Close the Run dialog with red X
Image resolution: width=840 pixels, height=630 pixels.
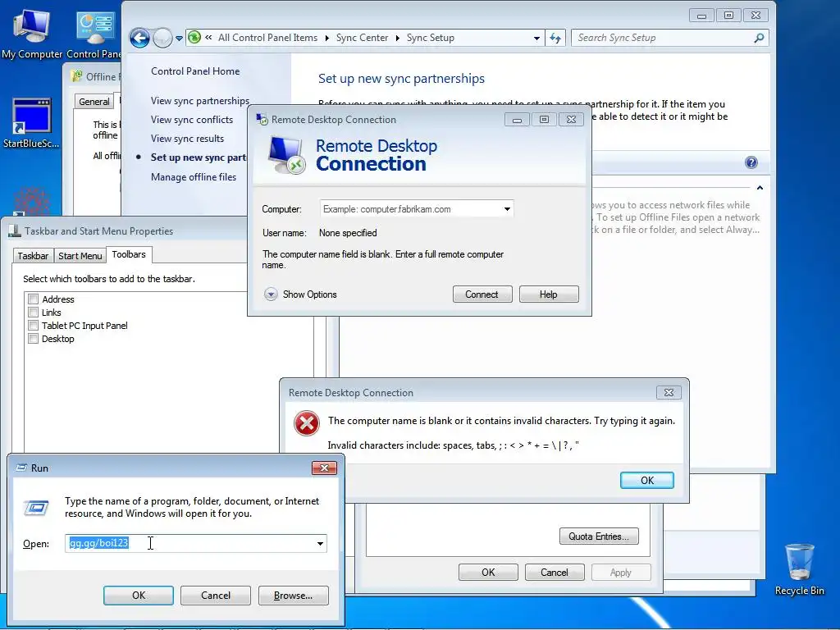[x=324, y=468]
